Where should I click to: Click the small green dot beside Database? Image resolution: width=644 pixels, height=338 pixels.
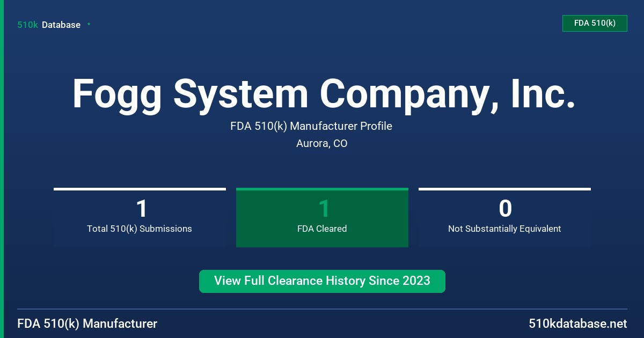89,24
